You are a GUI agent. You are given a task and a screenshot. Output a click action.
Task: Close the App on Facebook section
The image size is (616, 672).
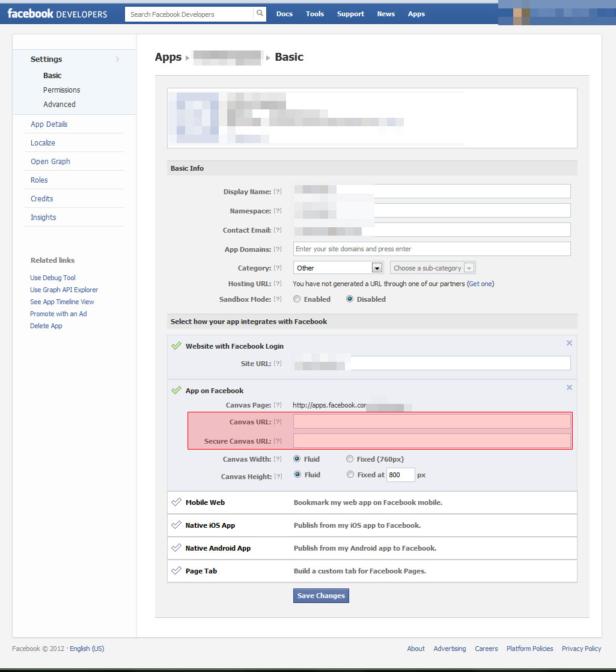click(569, 388)
